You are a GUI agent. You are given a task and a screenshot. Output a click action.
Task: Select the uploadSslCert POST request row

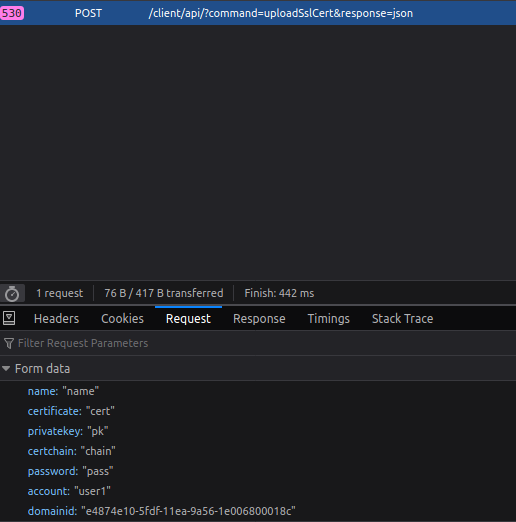tap(258, 13)
